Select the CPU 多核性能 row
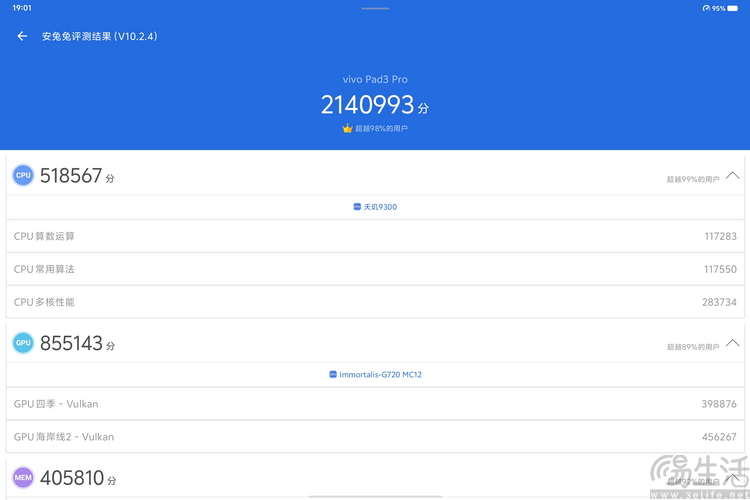The width and height of the screenshot is (750, 500). (x=375, y=302)
